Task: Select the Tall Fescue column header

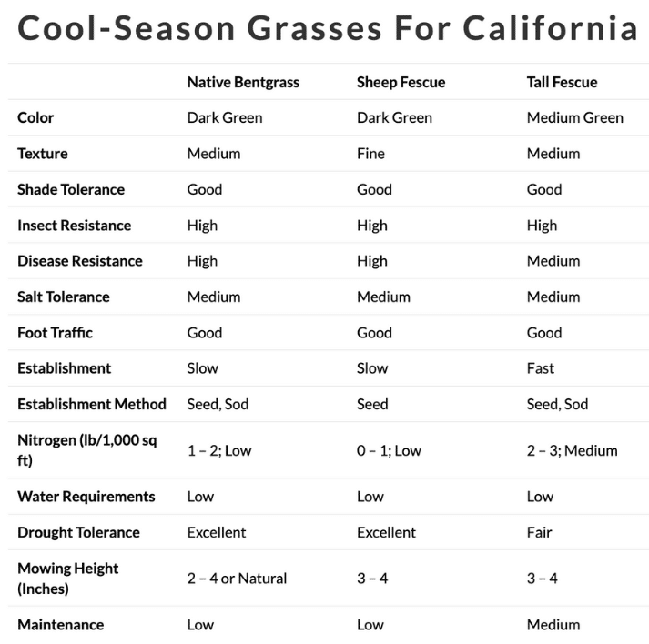Action: tap(562, 82)
